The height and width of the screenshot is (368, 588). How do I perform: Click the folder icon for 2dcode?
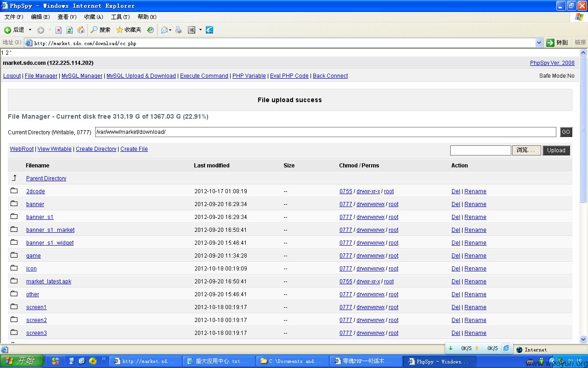14,191
